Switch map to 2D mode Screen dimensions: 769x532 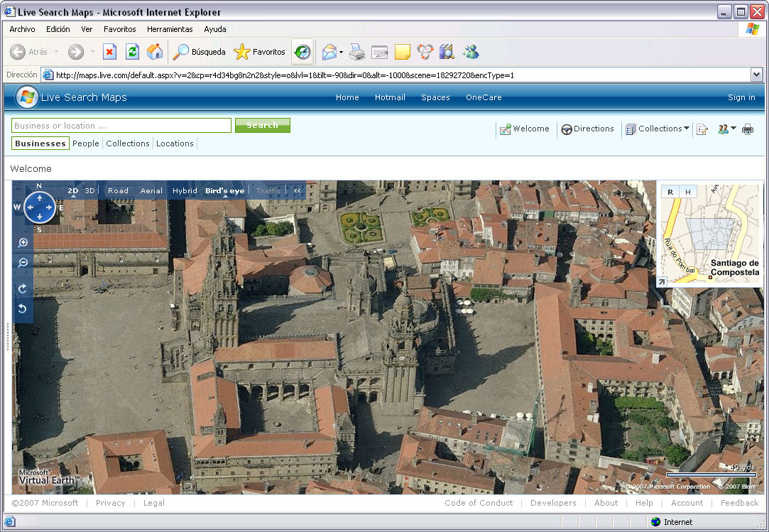(x=73, y=190)
